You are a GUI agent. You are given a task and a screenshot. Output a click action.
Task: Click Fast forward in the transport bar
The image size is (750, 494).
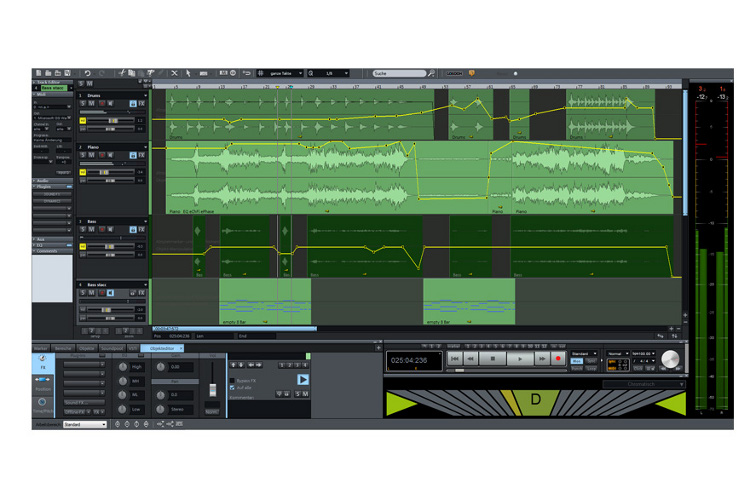(541, 358)
